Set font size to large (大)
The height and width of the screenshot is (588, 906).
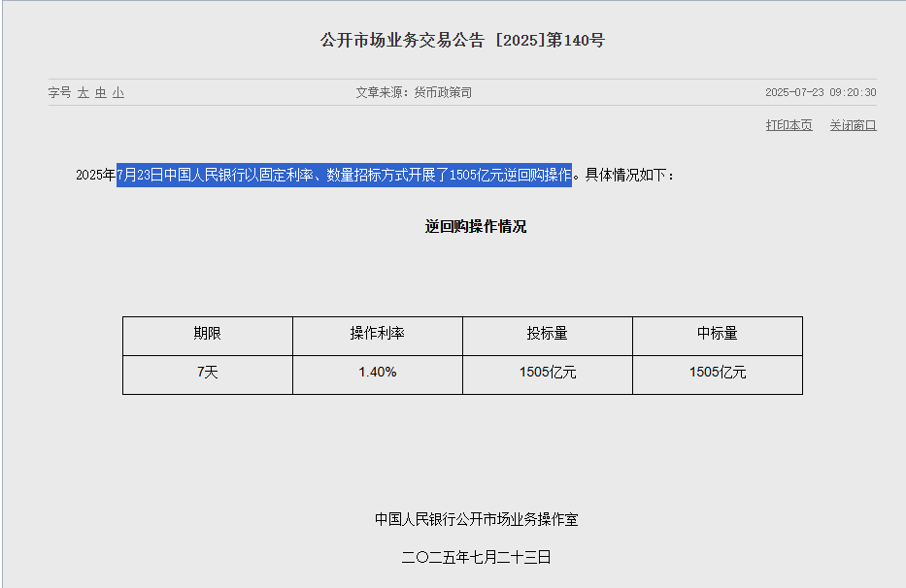84,92
